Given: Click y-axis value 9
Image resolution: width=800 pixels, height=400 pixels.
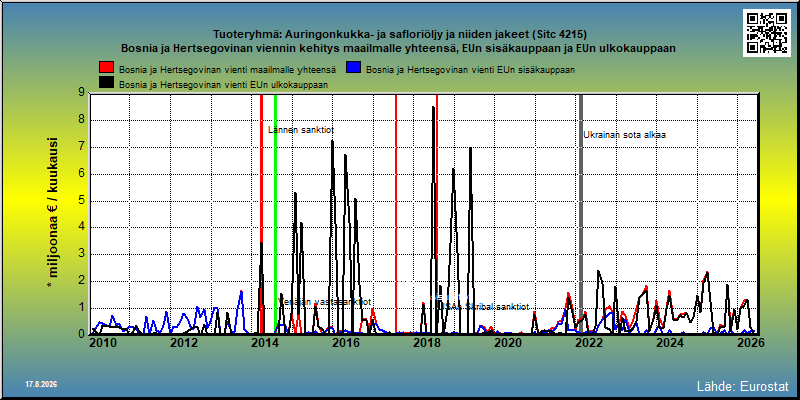Looking at the screenshot, I should tap(81, 93).
